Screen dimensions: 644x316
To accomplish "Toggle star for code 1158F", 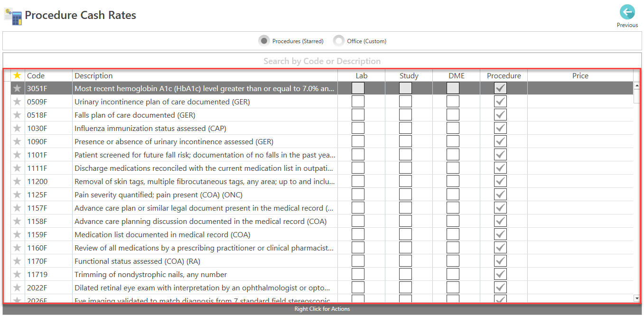I will 18,221.
